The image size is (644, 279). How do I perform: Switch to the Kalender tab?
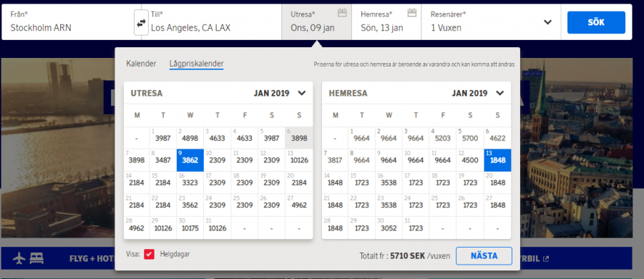tap(141, 64)
